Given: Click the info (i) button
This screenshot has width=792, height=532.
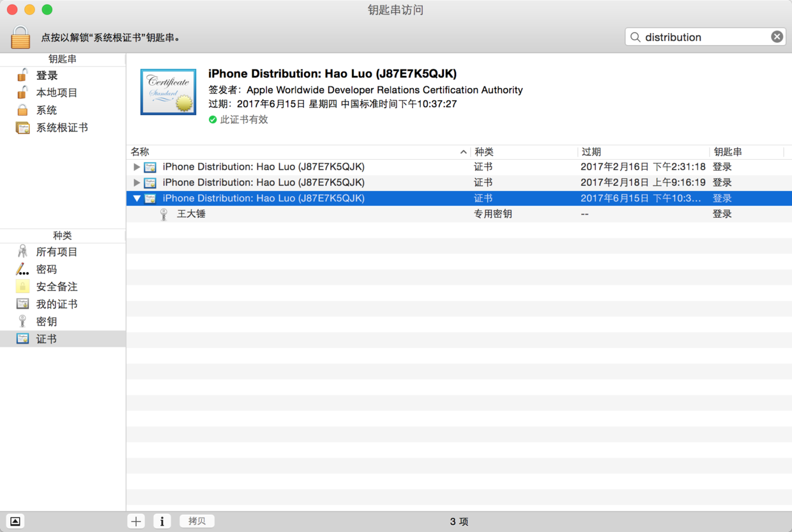Looking at the screenshot, I should [x=162, y=521].
